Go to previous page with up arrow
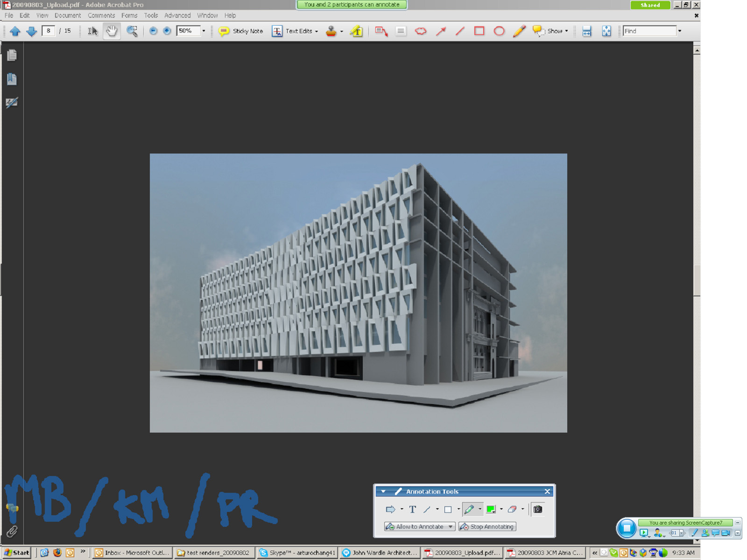747x560 pixels. point(15,31)
